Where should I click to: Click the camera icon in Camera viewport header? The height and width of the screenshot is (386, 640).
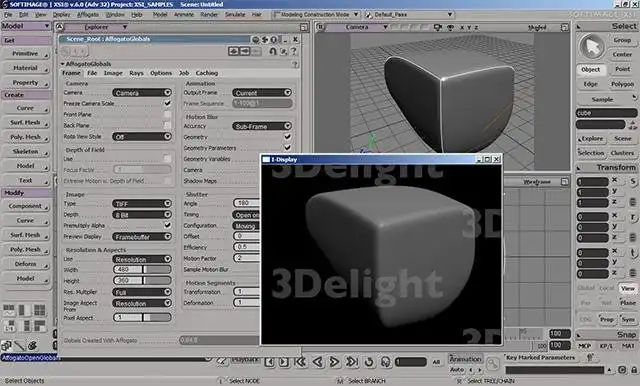tap(438, 27)
